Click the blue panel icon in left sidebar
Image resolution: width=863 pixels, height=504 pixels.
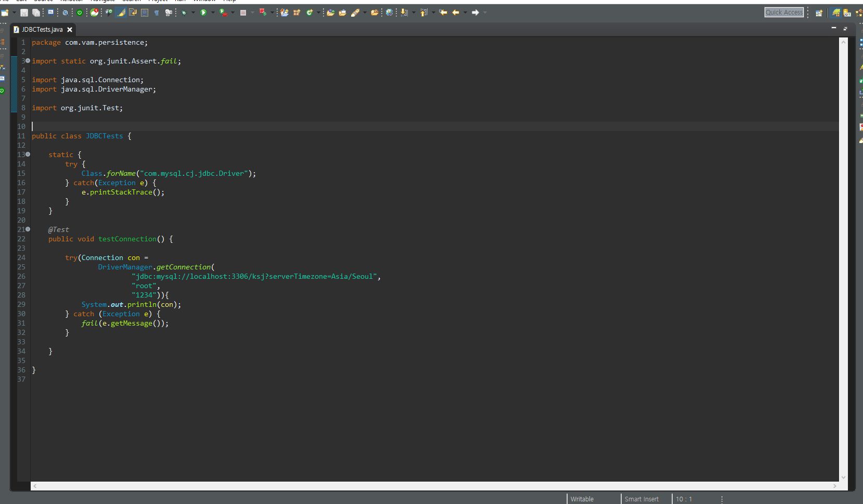pos(2,79)
